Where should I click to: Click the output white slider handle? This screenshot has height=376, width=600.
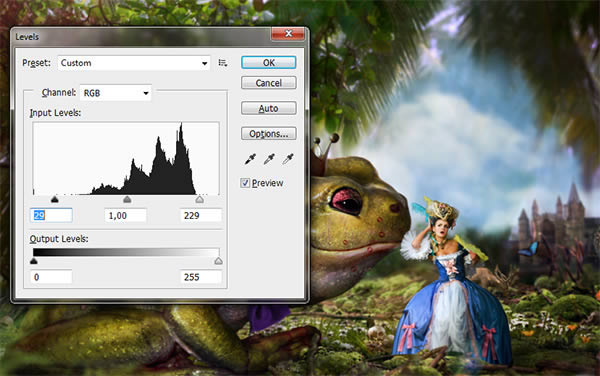coord(218,261)
